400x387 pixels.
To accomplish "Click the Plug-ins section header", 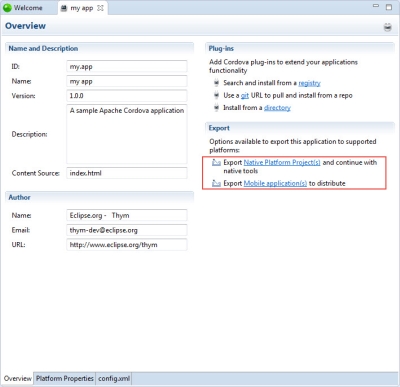I will coord(299,48).
